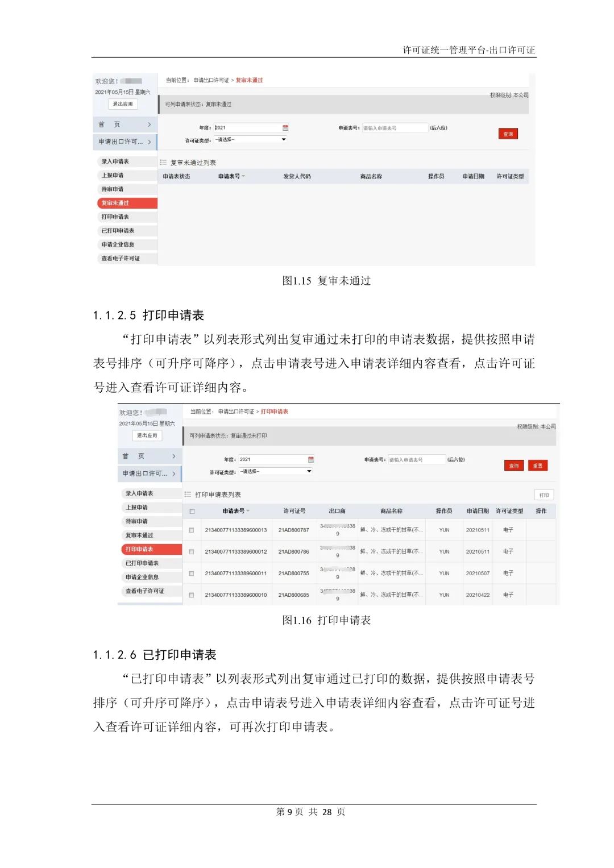Click the 申请表号 input field in Figure 1.16
The height and width of the screenshot is (868, 614).
417,460
